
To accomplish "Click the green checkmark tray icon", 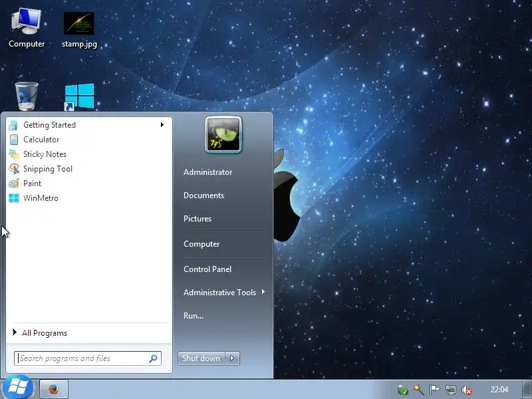I will pos(403,390).
